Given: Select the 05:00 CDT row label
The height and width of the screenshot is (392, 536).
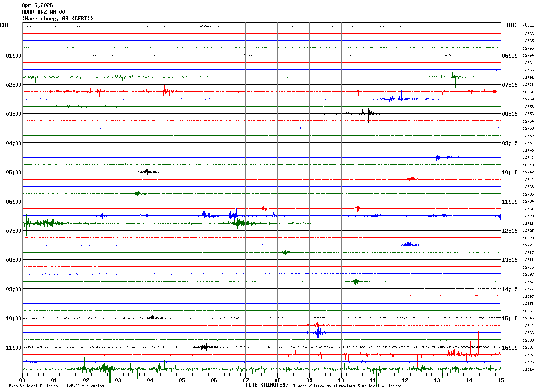Looking at the screenshot, I should (14, 173).
